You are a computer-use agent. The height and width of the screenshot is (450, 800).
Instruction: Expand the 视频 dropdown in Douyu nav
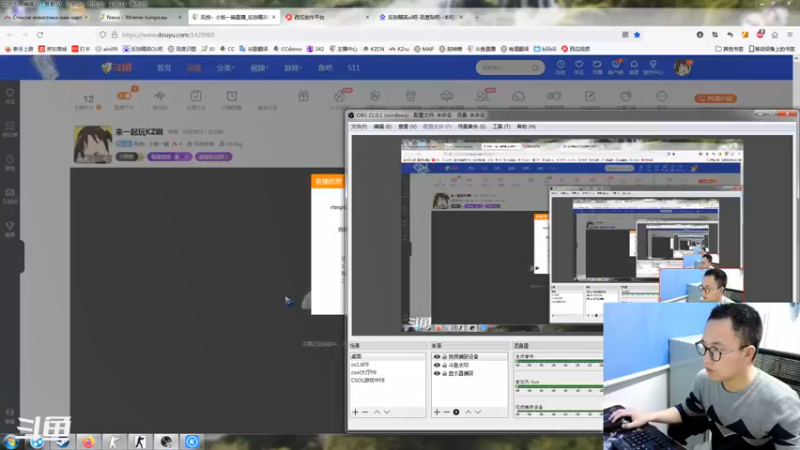pyautogui.click(x=259, y=67)
